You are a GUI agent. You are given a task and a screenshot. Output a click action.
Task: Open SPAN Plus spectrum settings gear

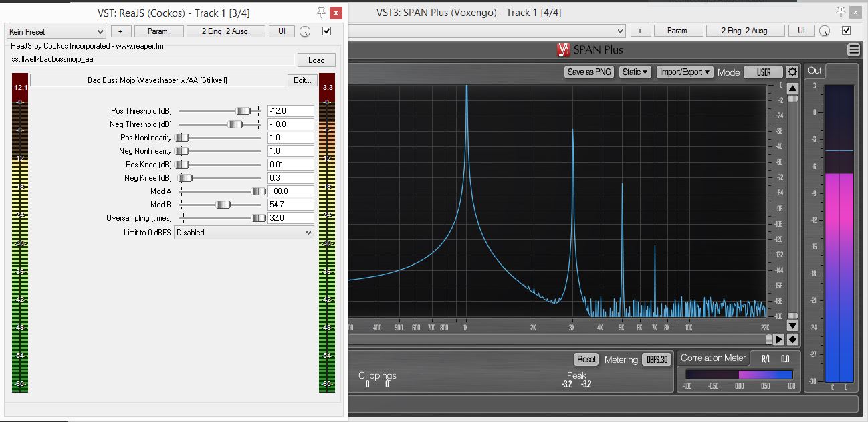click(792, 72)
